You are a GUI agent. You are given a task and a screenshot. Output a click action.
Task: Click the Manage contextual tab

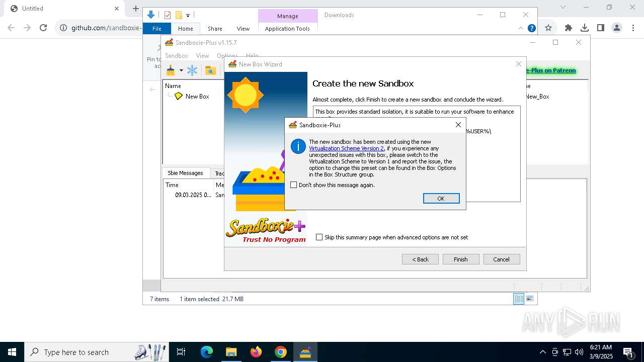288,16
